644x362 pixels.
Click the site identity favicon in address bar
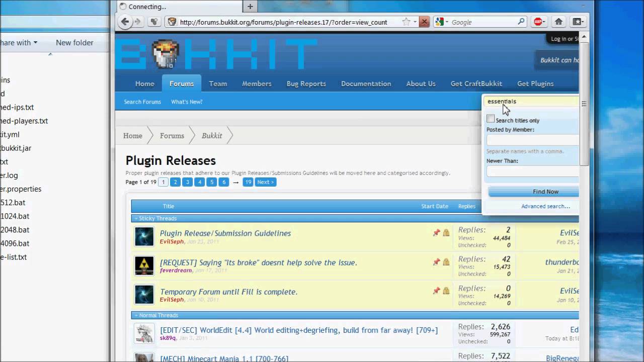pyautogui.click(x=172, y=22)
